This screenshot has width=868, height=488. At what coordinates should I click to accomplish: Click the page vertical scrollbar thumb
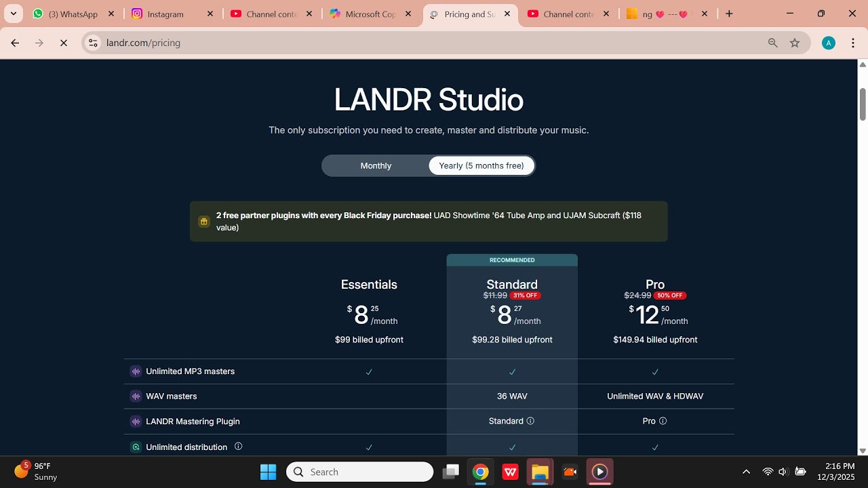click(863, 104)
